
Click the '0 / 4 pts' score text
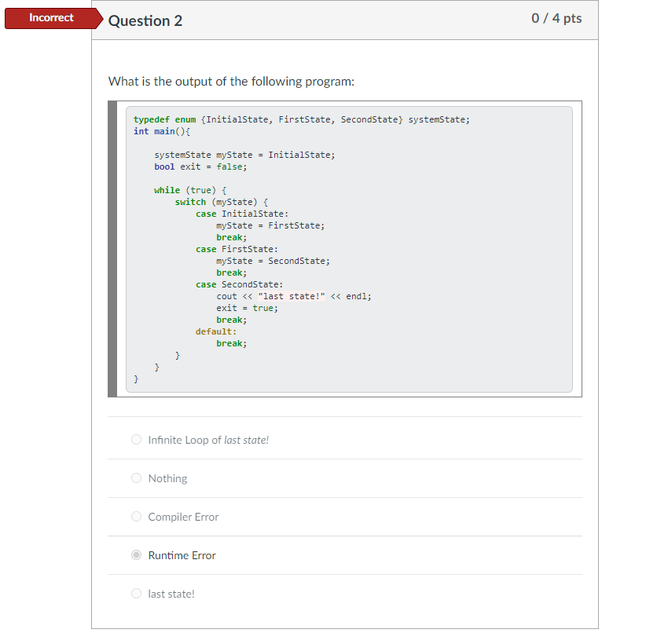[x=556, y=18]
